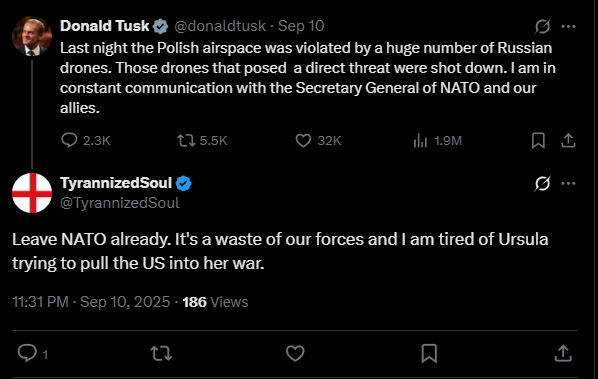Repost Donald Tusk's tweet showing 5.5K

click(202, 140)
